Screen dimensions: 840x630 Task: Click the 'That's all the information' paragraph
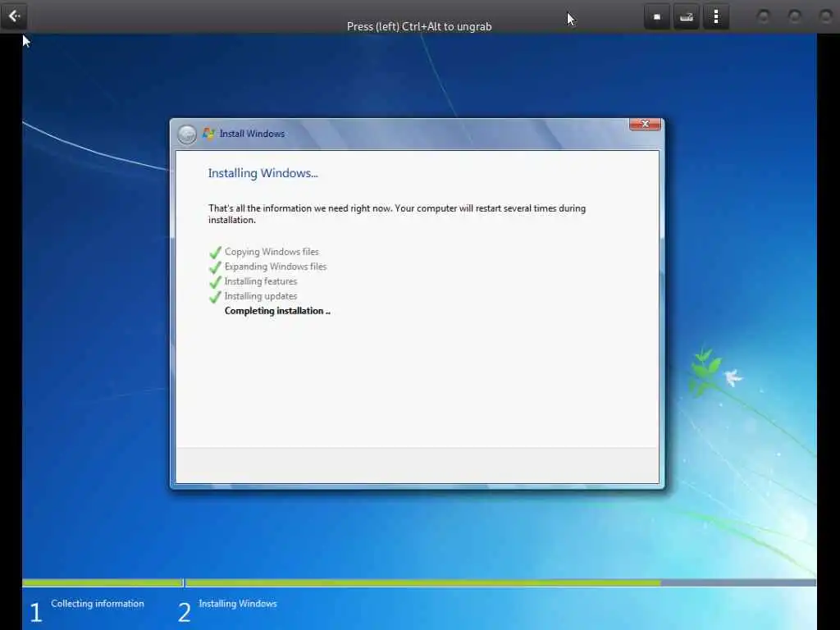(397, 214)
